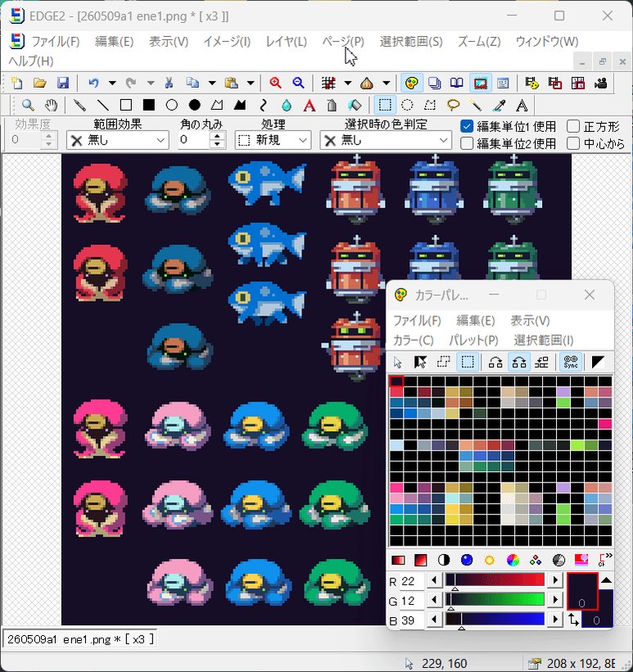
Task: Select the magnifier zoom tool
Action: click(x=28, y=105)
